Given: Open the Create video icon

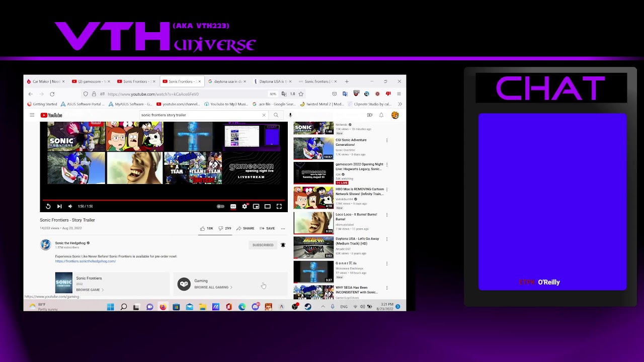Looking at the screenshot, I should click(x=369, y=115).
